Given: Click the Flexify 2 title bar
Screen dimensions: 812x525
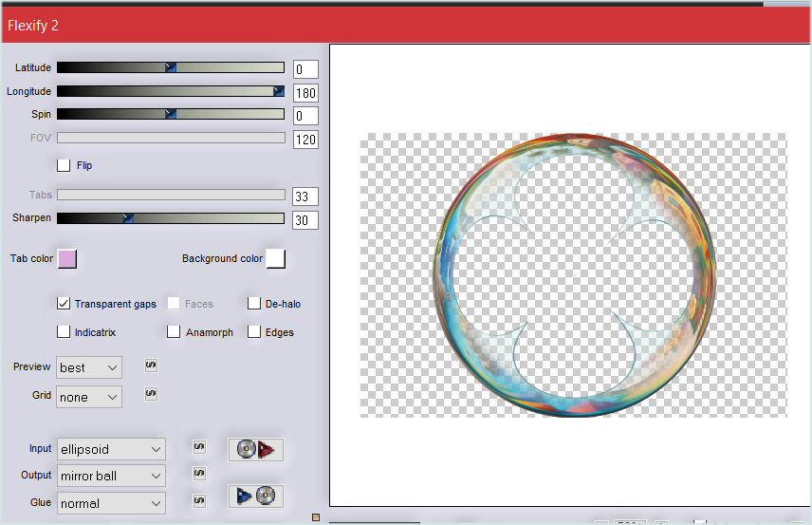Looking at the screenshot, I should click(x=406, y=25).
